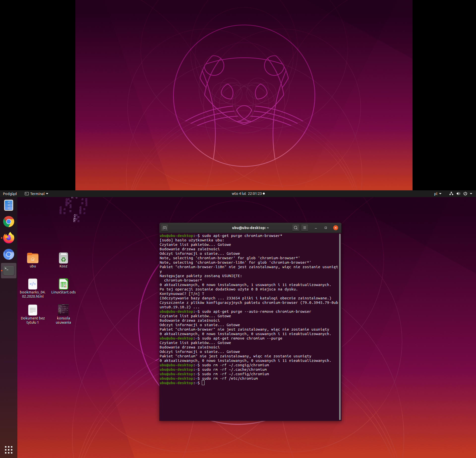
Task: Select the ubu home folder icon
Action: pyautogui.click(x=33, y=260)
